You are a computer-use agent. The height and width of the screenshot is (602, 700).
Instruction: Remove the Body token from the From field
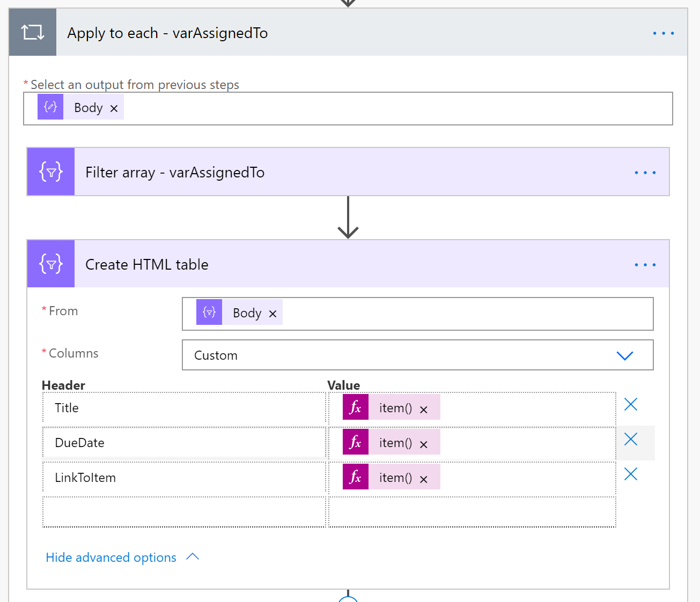coord(272,313)
